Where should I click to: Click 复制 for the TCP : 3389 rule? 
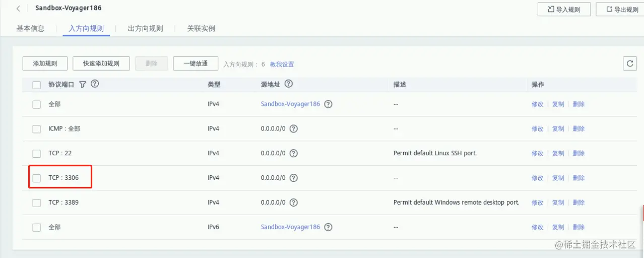(558, 203)
